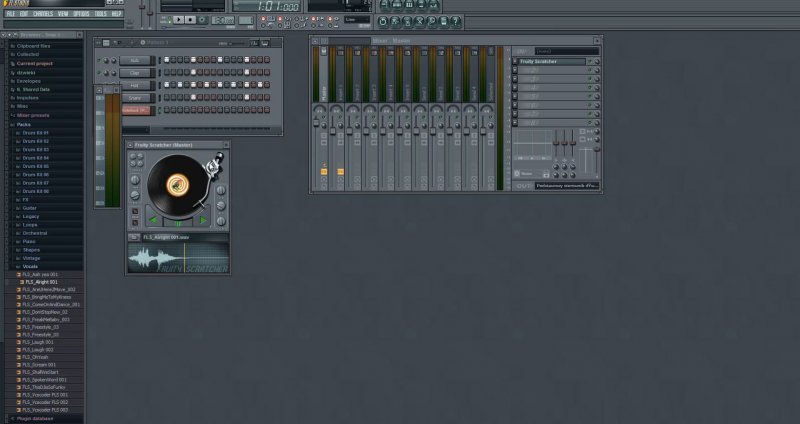Click the transport record button
Image resolution: width=800 pixels, height=424 pixels.
(204, 19)
